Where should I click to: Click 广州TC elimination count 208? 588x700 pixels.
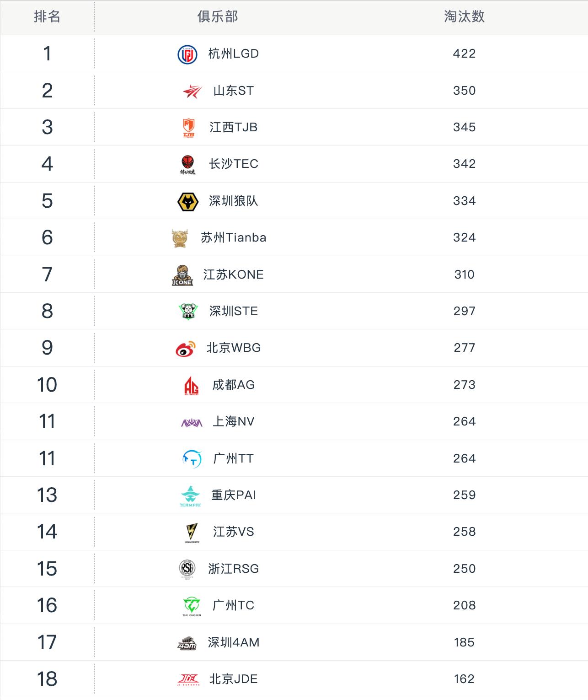[464, 605]
